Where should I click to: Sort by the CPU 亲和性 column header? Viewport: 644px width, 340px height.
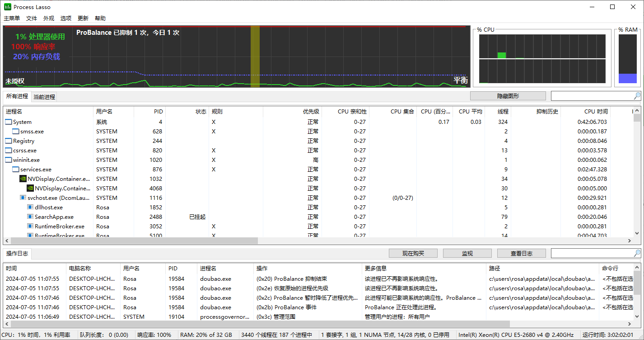345,112
